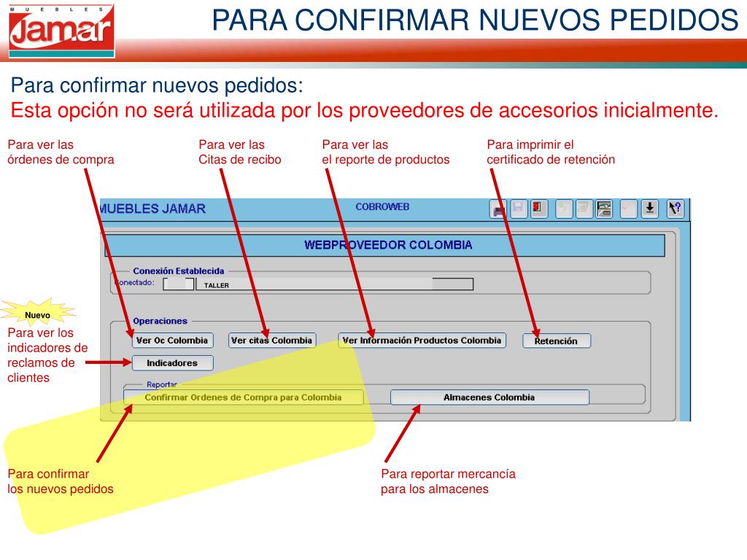Viewport: 747px width, 560px height.
Task: Open the Indicadores button
Action: pyautogui.click(x=172, y=363)
